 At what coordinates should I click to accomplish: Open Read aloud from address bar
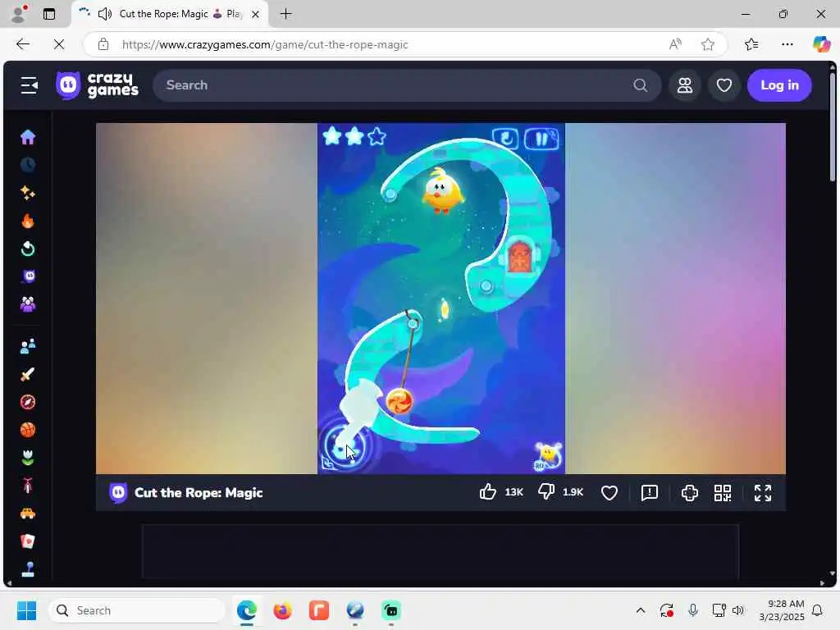[x=675, y=44]
